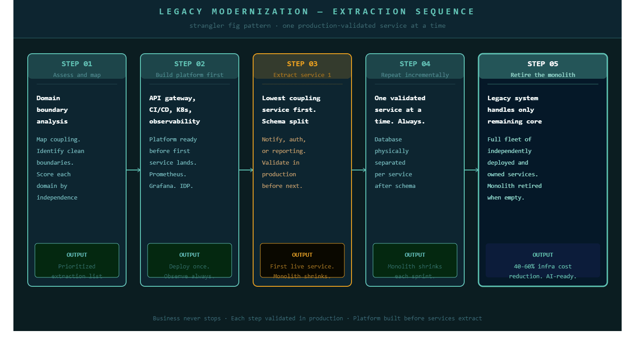
Task: Click the 'First live service' output box
Action: click(302, 260)
